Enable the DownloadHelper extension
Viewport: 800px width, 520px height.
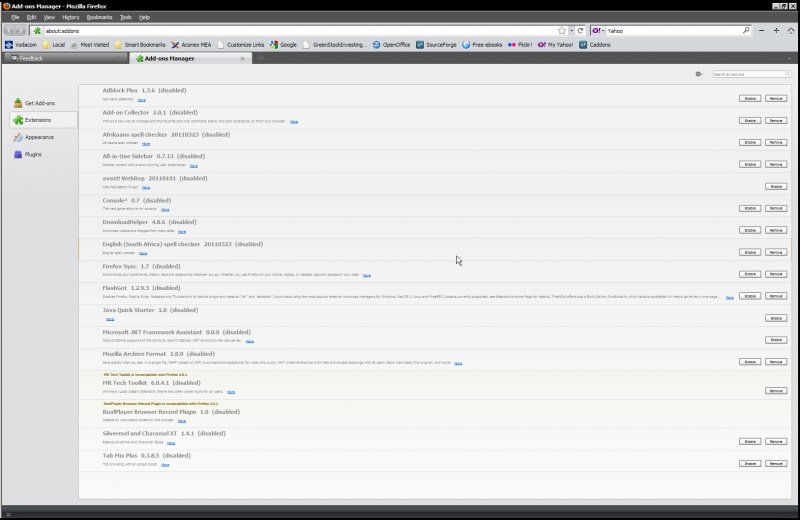pos(750,230)
